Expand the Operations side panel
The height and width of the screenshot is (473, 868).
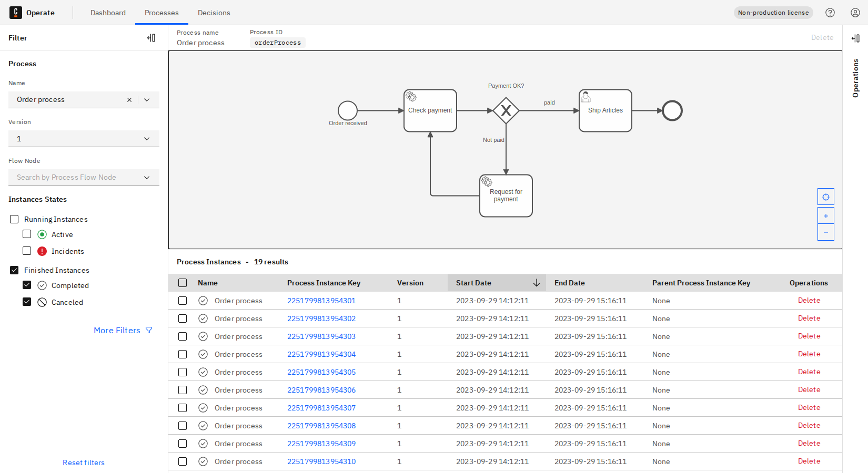coord(855,38)
